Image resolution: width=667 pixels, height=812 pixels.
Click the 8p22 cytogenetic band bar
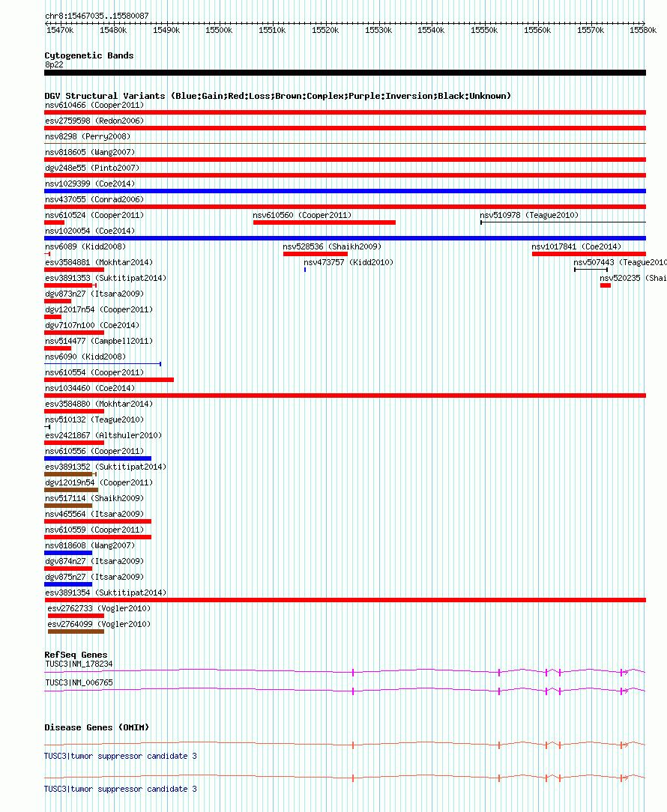coord(345,73)
